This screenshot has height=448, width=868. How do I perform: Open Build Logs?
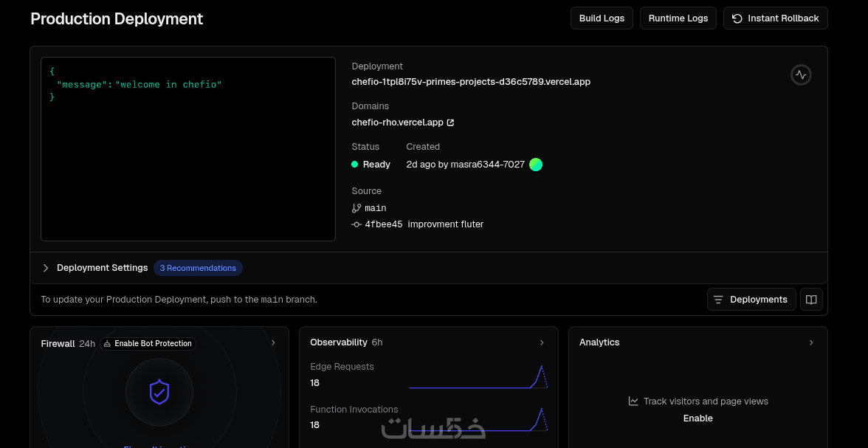(602, 18)
